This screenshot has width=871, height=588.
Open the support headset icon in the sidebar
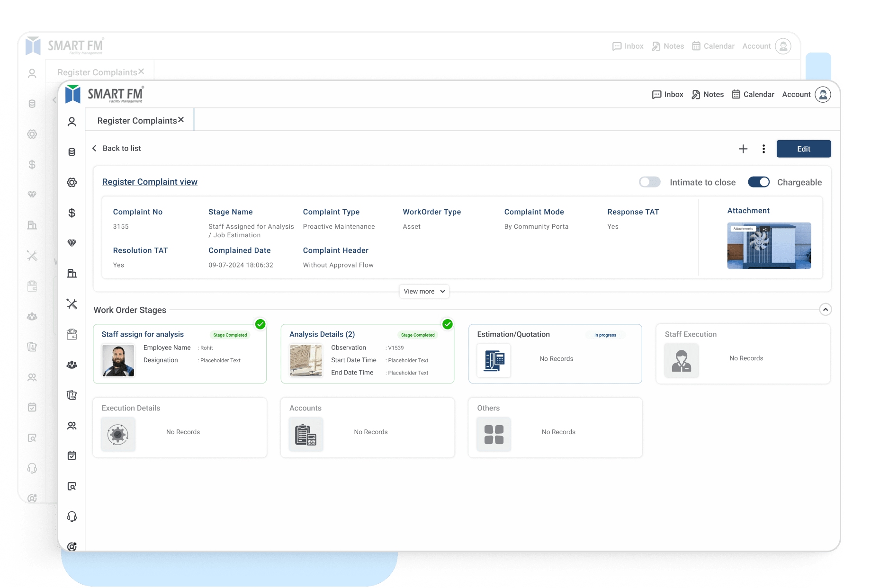[72, 516]
